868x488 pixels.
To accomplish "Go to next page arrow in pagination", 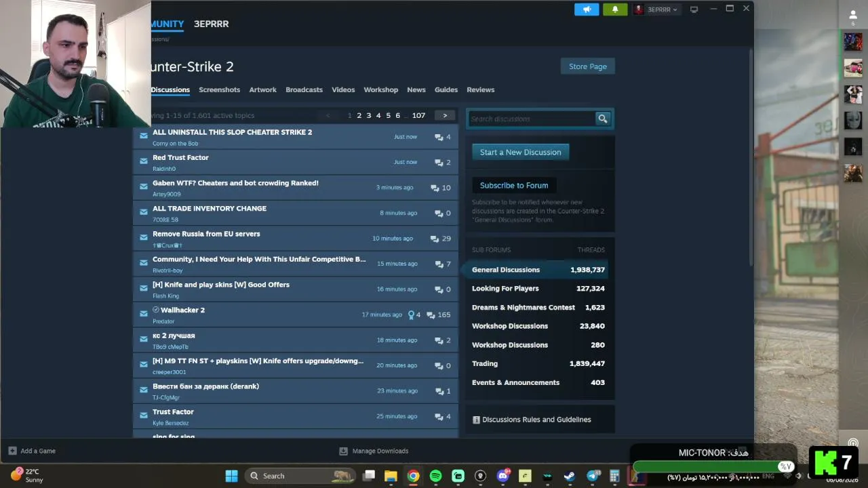I will (445, 115).
